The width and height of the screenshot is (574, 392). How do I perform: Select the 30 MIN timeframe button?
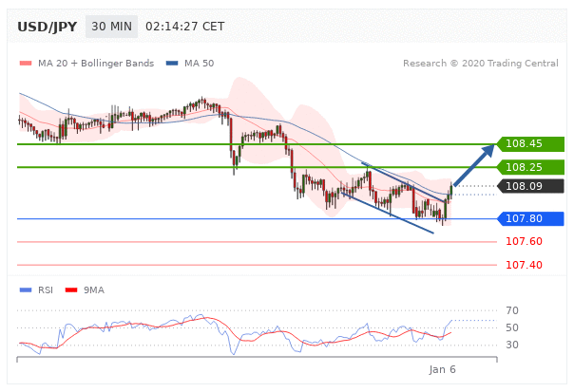(x=111, y=27)
